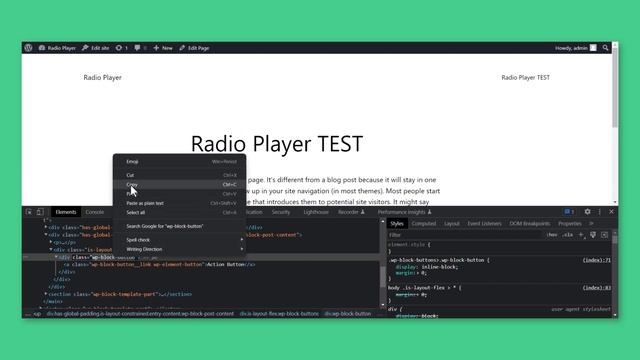Screen dimensions: 640x360
Task: Click the New Style Rule plus icon
Action: (x=581, y=235)
